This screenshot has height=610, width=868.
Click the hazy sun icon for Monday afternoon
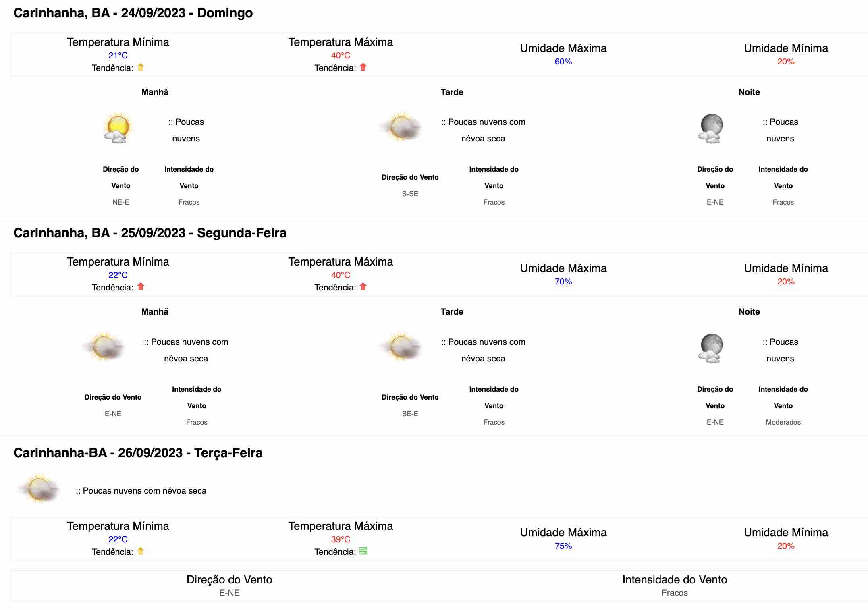[401, 347]
